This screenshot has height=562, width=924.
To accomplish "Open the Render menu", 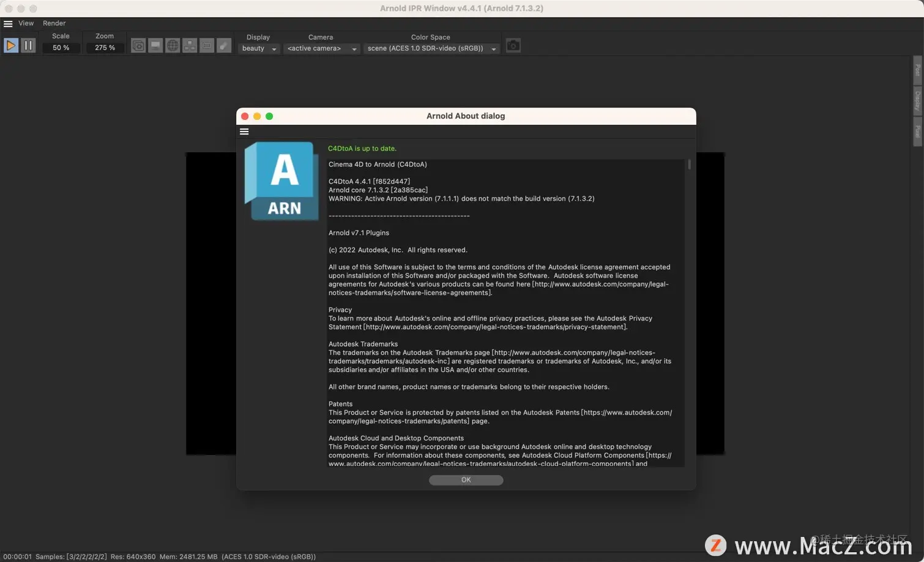I will tap(54, 23).
